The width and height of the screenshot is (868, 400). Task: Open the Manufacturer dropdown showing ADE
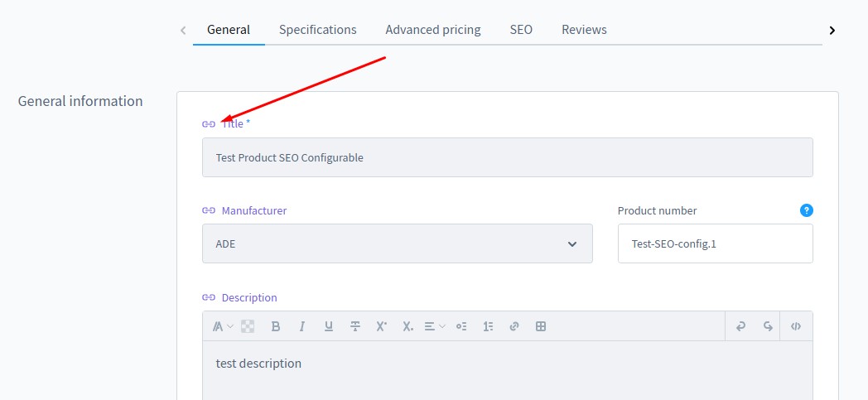click(397, 243)
